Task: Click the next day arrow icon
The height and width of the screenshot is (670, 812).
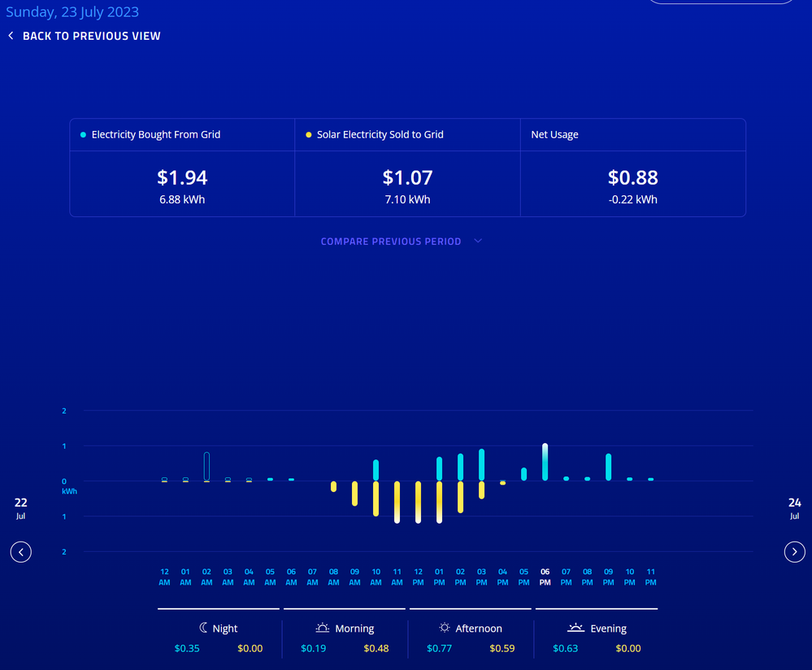Action: tap(794, 552)
